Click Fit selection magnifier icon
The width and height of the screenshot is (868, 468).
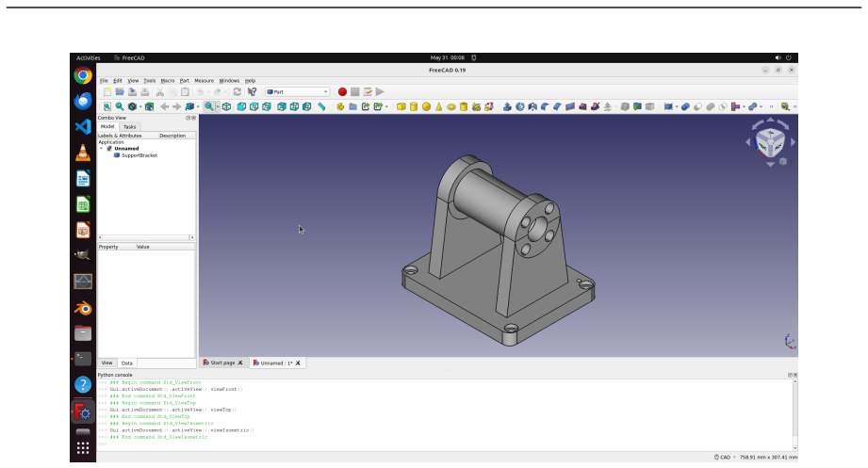pyautogui.click(x=120, y=106)
